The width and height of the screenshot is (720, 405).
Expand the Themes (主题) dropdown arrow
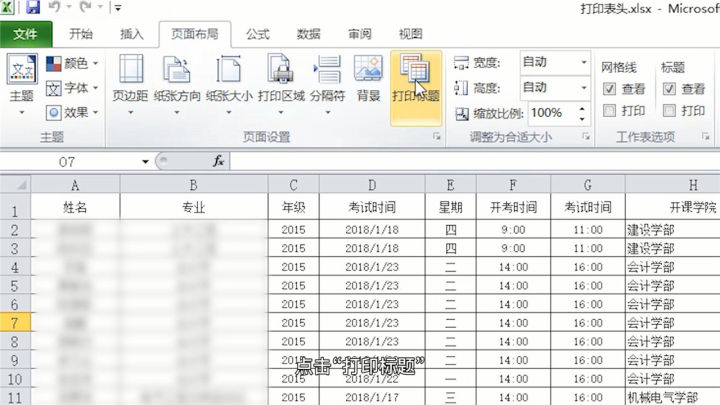click(x=22, y=112)
